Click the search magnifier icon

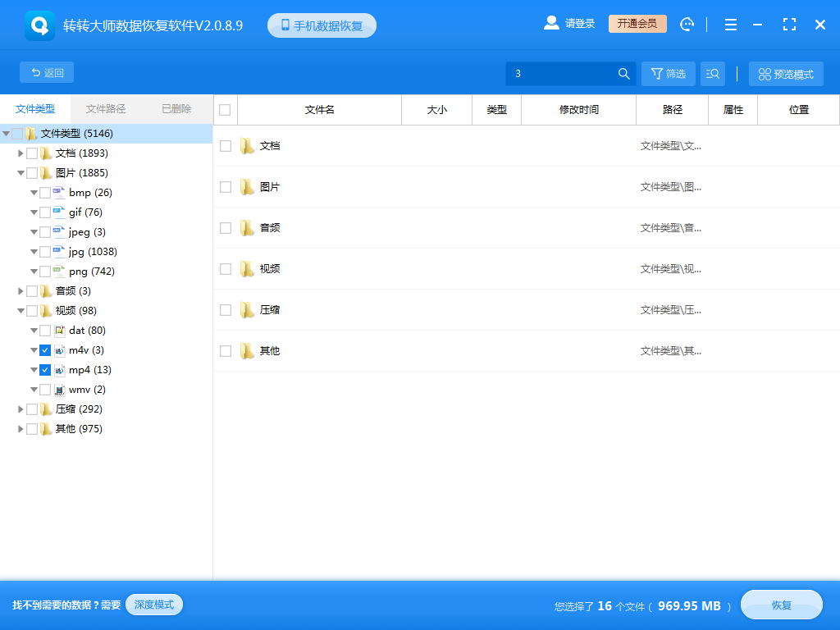[x=623, y=73]
